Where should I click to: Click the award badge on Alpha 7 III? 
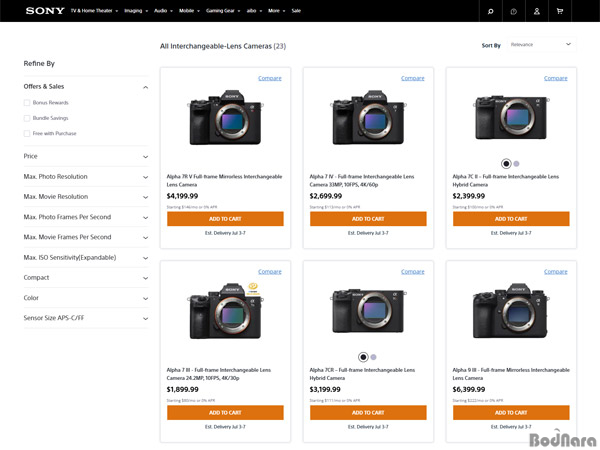pyautogui.click(x=253, y=288)
